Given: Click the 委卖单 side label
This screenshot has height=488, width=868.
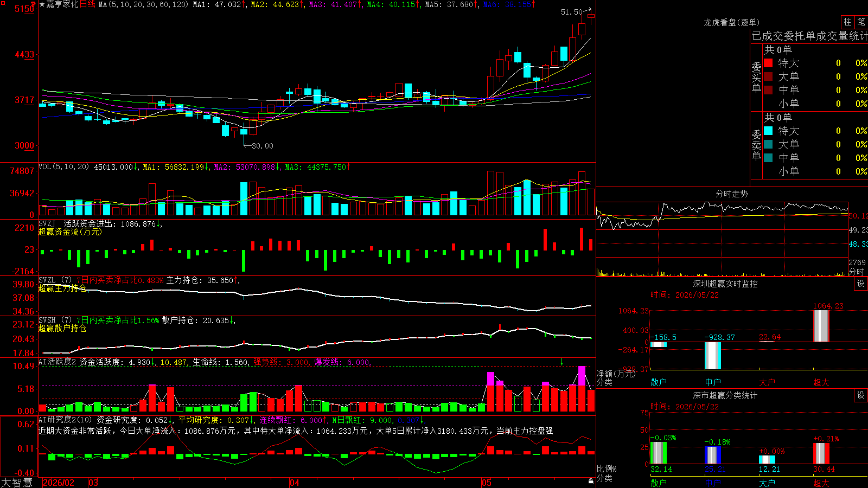Looking at the screenshot, I should click(x=756, y=145).
